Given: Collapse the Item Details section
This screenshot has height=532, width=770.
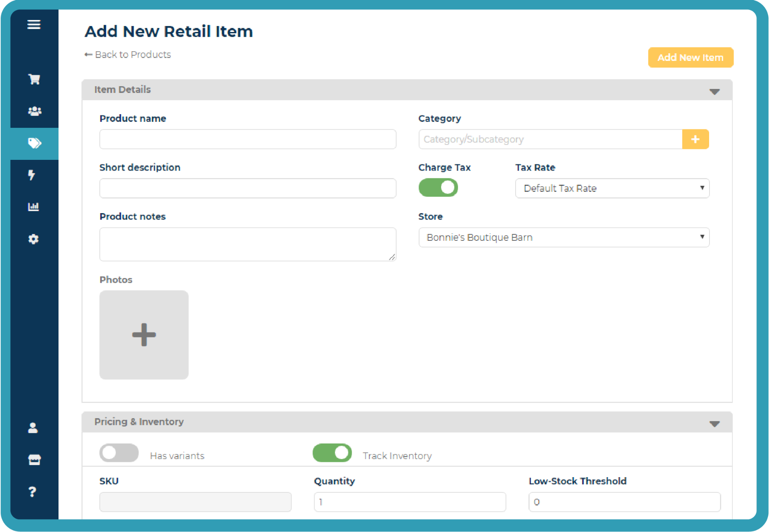Looking at the screenshot, I should click(714, 92).
